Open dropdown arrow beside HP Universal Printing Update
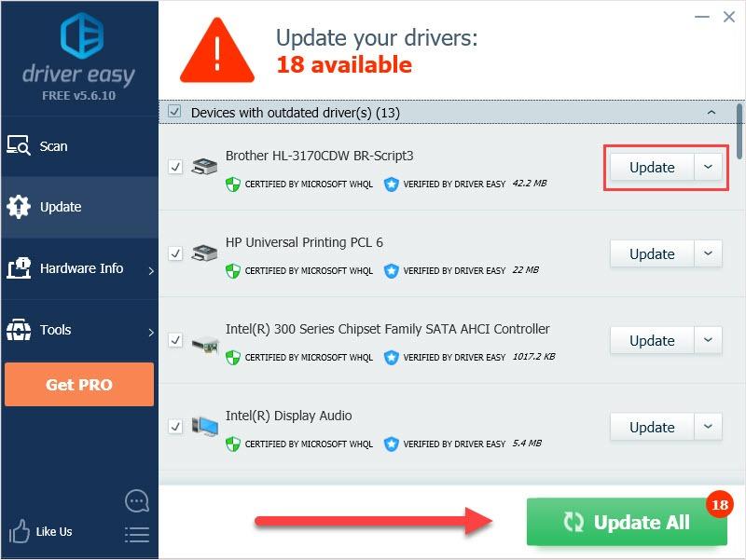746x560 pixels. [x=708, y=253]
